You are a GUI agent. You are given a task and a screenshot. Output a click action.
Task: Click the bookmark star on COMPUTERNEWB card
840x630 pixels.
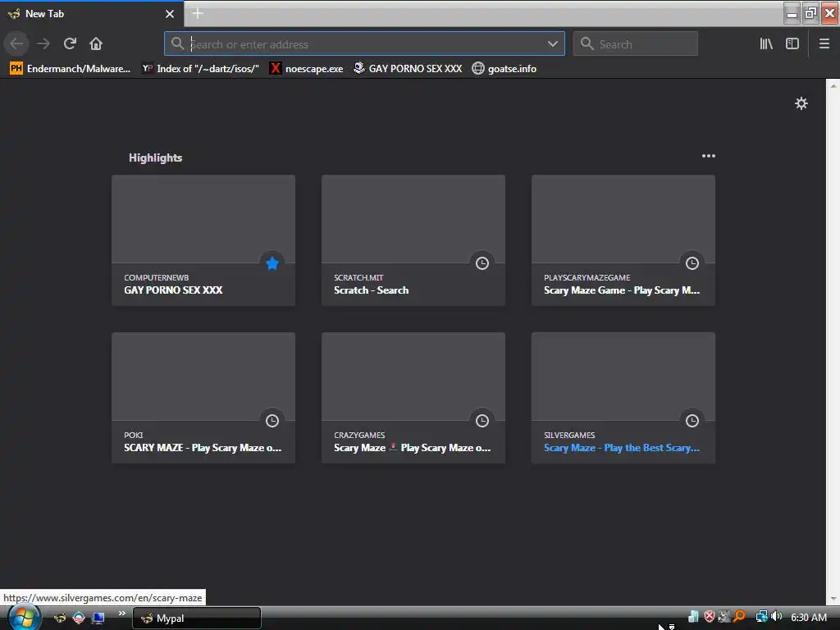pyautogui.click(x=272, y=263)
